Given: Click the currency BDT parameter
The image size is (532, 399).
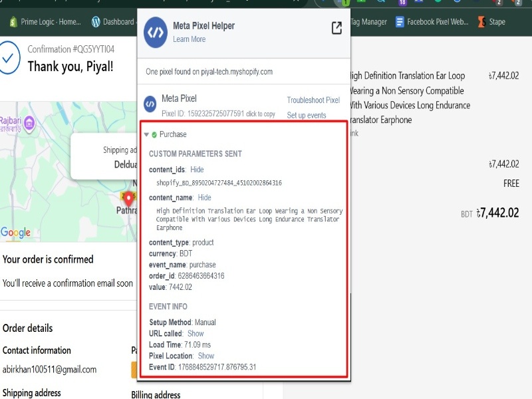Looking at the screenshot, I should coord(170,253).
